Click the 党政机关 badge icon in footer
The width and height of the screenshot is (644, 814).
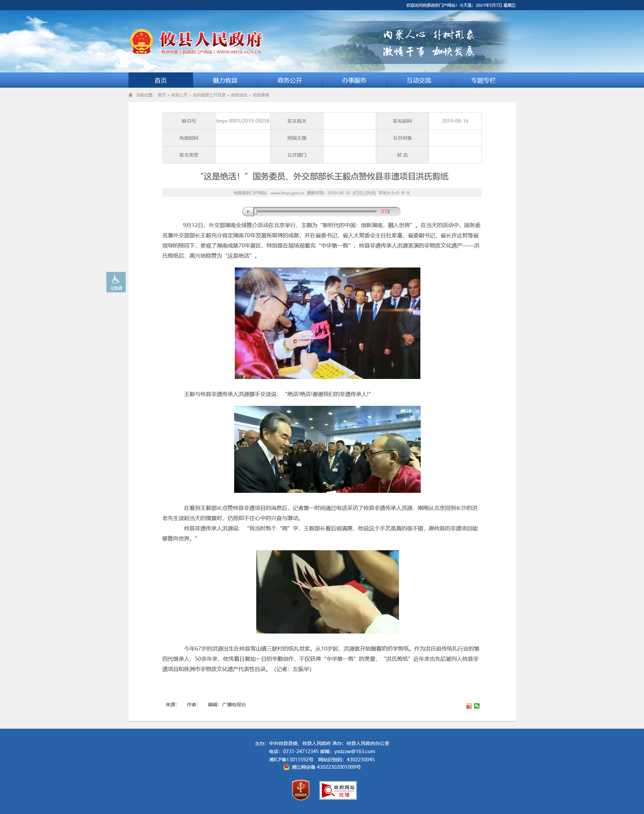[x=300, y=790]
